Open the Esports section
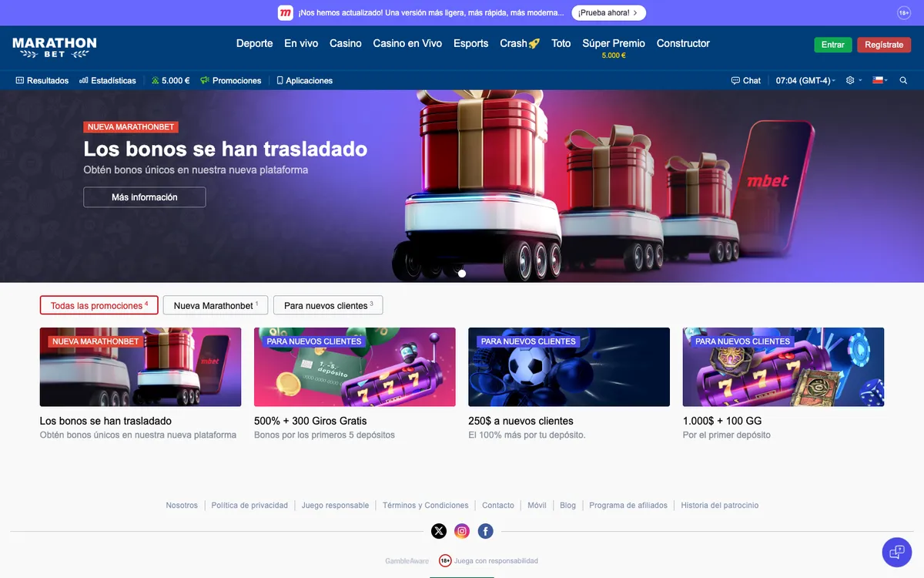 [x=471, y=43]
